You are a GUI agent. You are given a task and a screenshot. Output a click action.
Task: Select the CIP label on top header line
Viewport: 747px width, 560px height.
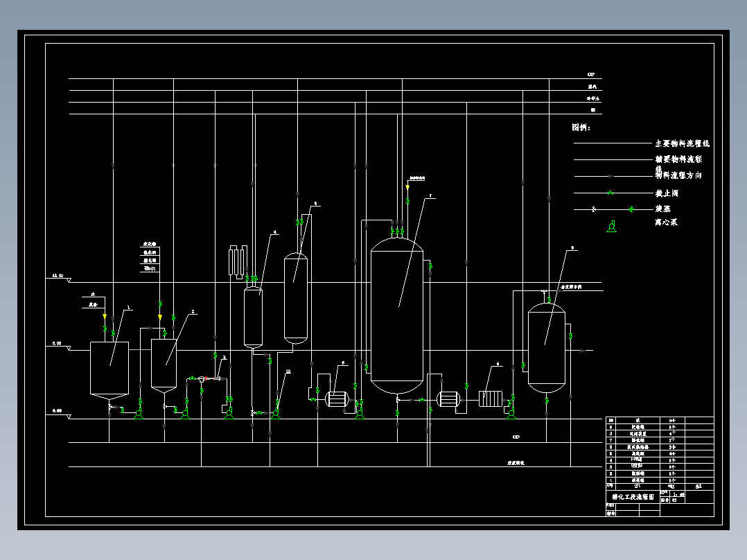click(x=591, y=75)
